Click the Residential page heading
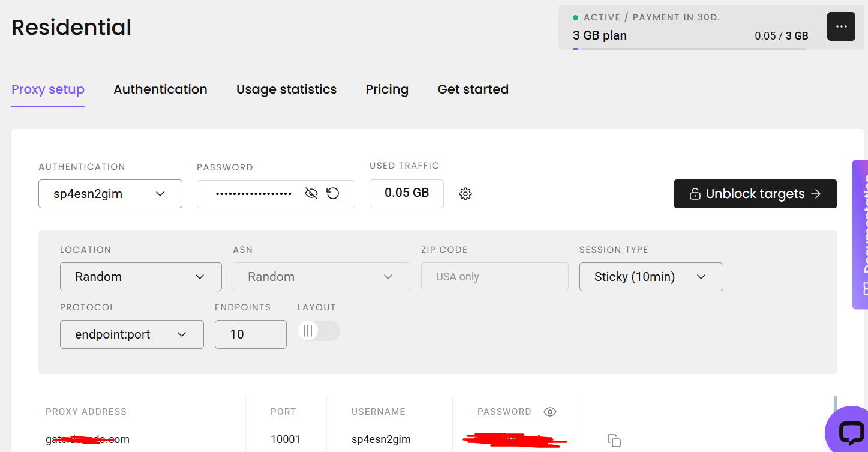868x452 pixels. tap(71, 28)
